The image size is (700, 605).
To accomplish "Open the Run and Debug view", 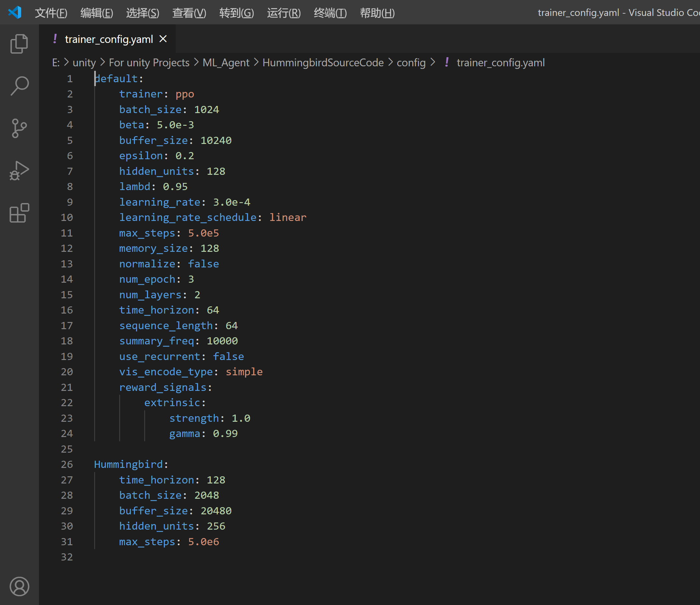I will tap(19, 171).
